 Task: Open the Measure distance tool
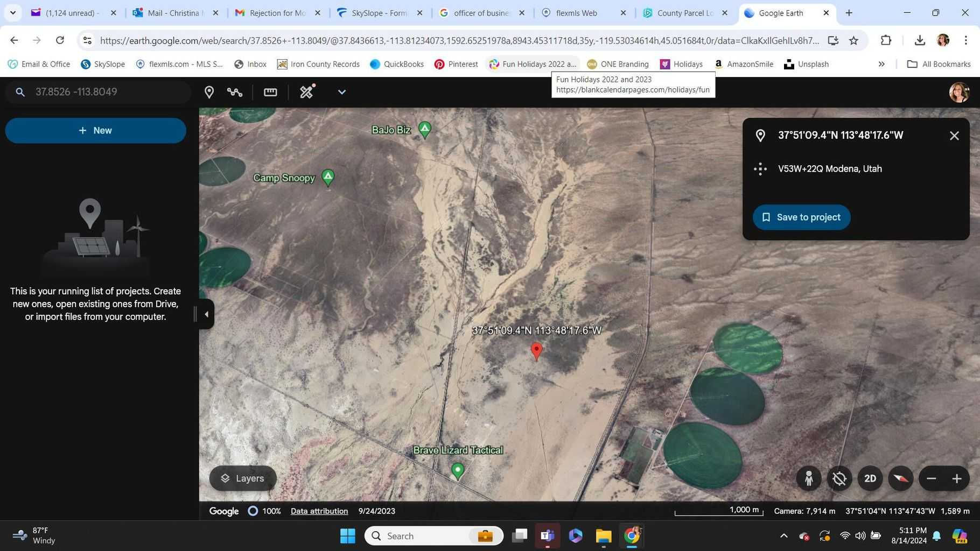click(270, 91)
